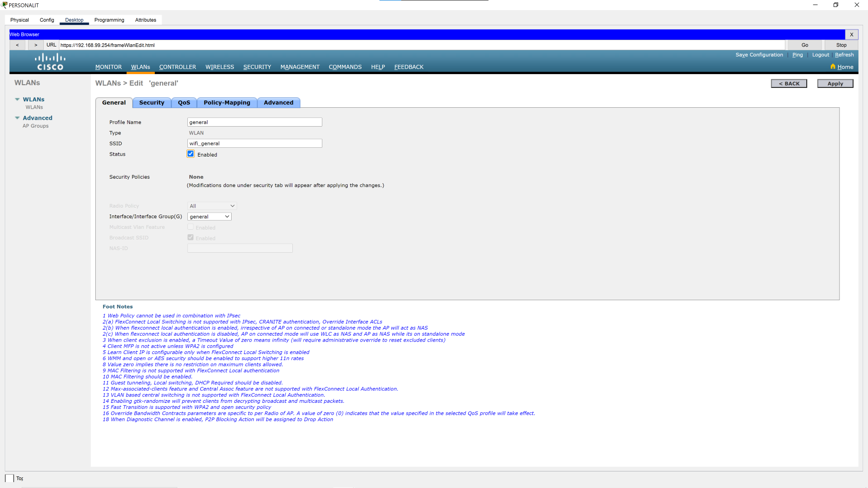
Task: Click Save Configuration link
Action: coord(759,55)
